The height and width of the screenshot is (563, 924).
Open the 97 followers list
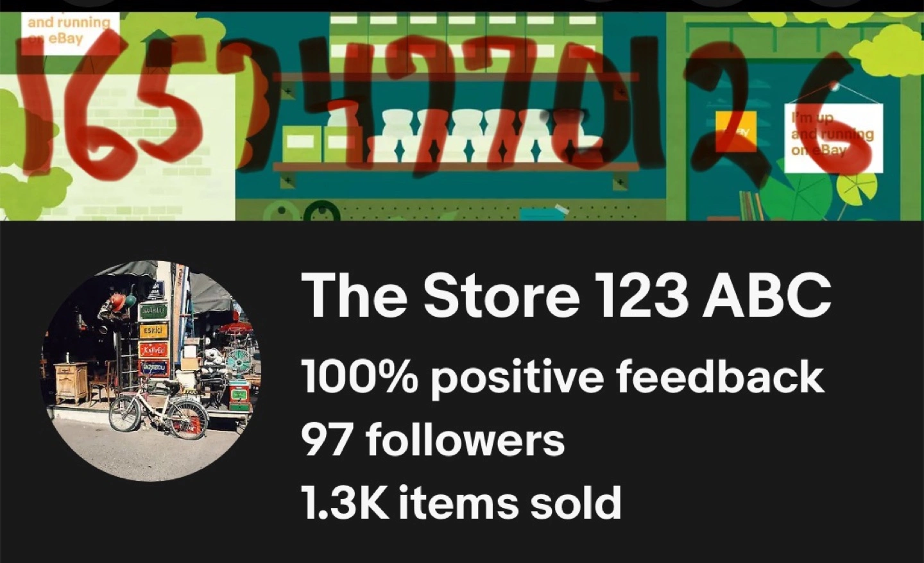tap(432, 440)
